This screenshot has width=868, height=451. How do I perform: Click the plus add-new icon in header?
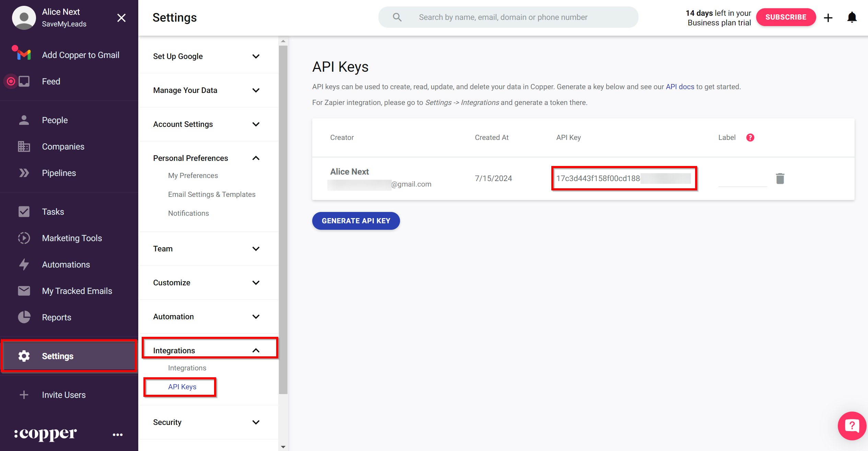click(x=828, y=18)
